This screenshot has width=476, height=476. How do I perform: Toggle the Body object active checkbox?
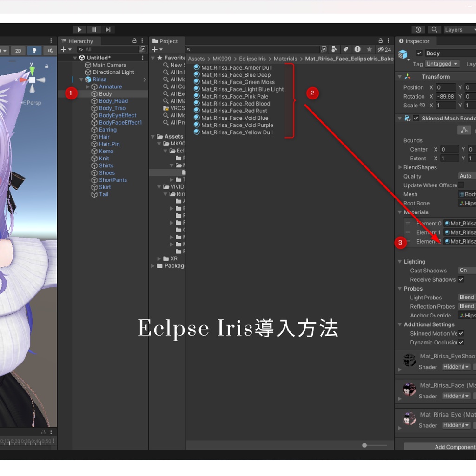pos(419,53)
